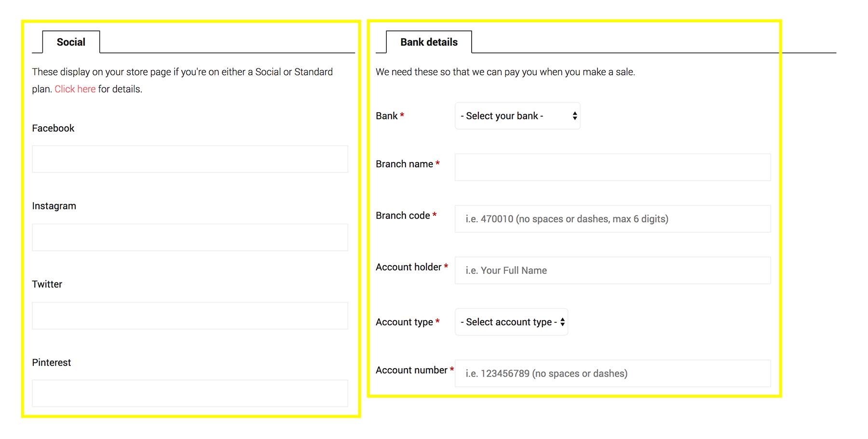Click the 'Twitter' field label

(47, 284)
